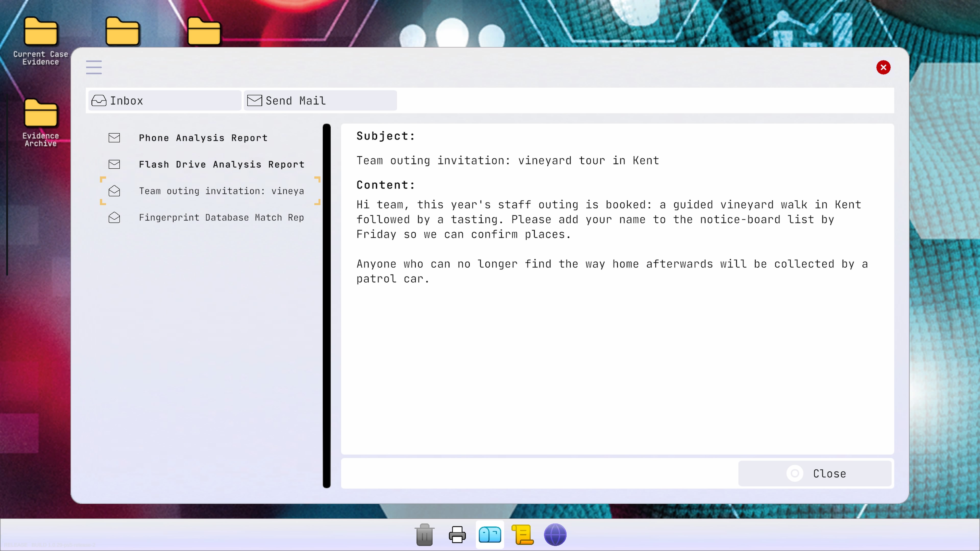Image resolution: width=980 pixels, height=551 pixels.
Task: Click the email body paragraph about vineyard walk
Action: [x=609, y=219]
